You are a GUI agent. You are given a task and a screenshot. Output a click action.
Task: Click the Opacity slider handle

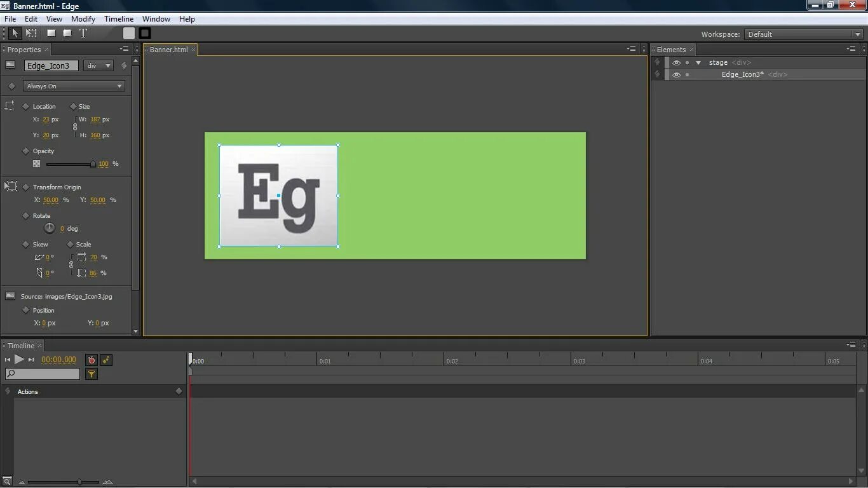click(x=93, y=164)
